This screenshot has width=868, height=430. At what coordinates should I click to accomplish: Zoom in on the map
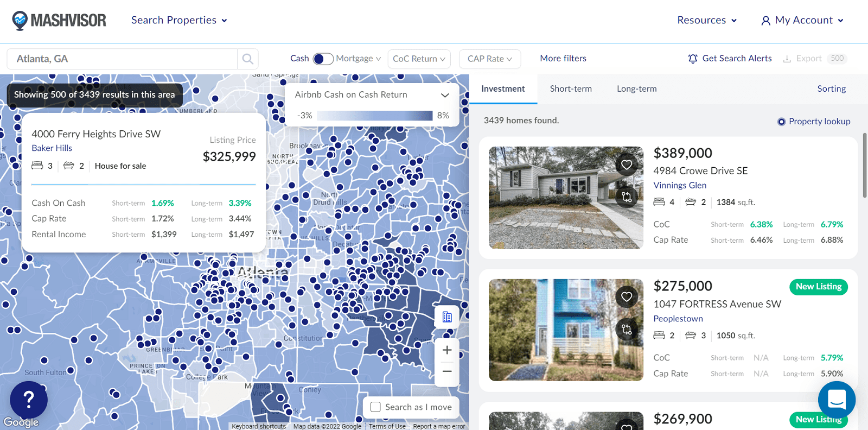pyautogui.click(x=447, y=350)
